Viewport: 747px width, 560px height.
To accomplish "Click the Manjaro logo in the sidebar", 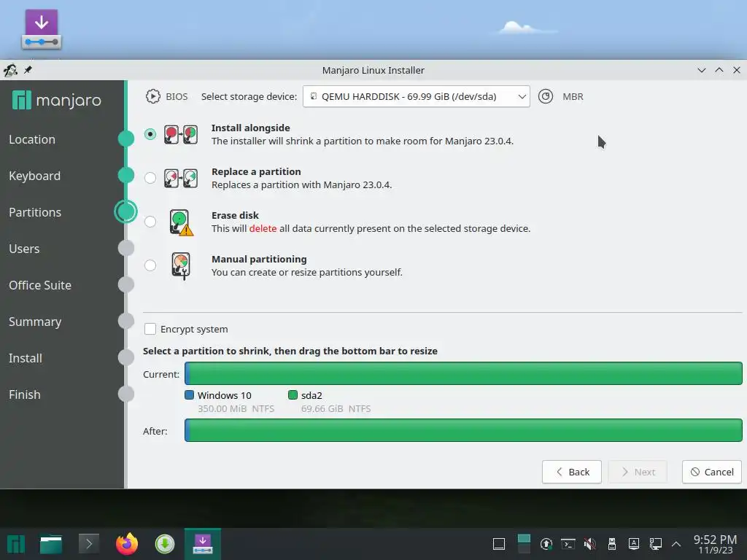I will click(x=57, y=100).
